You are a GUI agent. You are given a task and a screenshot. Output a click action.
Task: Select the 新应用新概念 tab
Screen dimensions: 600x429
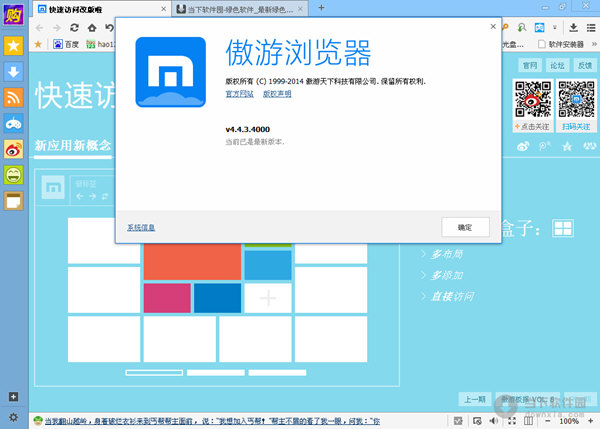[73, 146]
